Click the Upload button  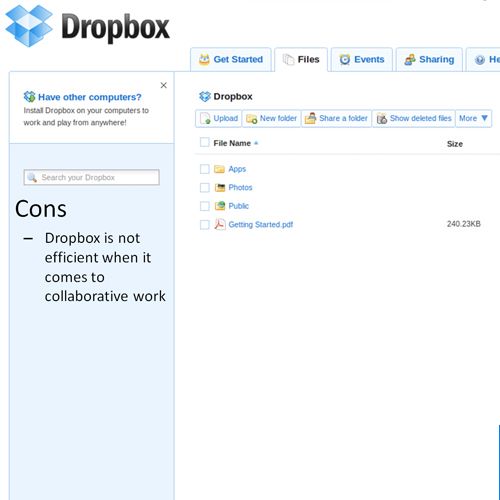tap(218, 118)
